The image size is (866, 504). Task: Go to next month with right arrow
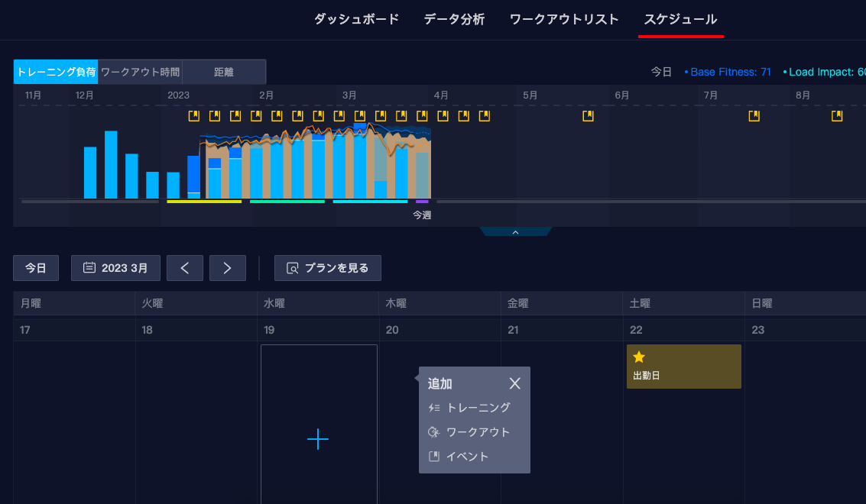point(228,268)
